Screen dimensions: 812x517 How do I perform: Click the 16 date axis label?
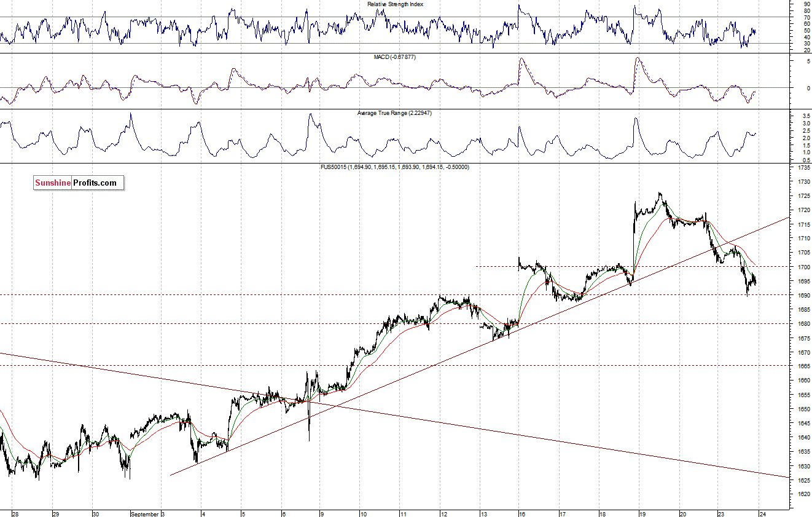pyautogui.click(x=522, y=513)
